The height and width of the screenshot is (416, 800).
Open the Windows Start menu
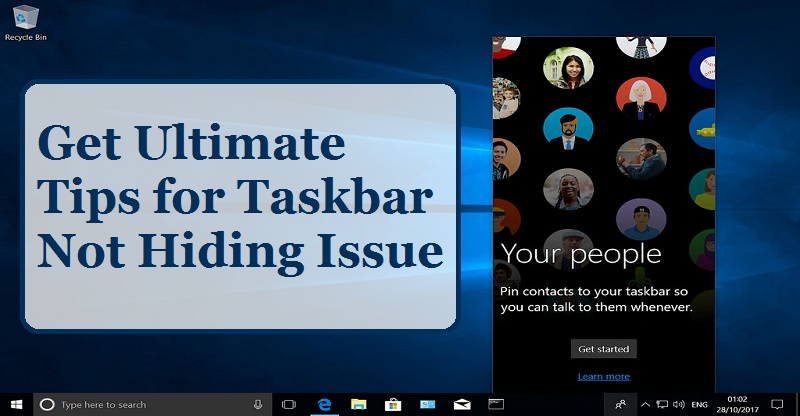click(x=16, y=405)
